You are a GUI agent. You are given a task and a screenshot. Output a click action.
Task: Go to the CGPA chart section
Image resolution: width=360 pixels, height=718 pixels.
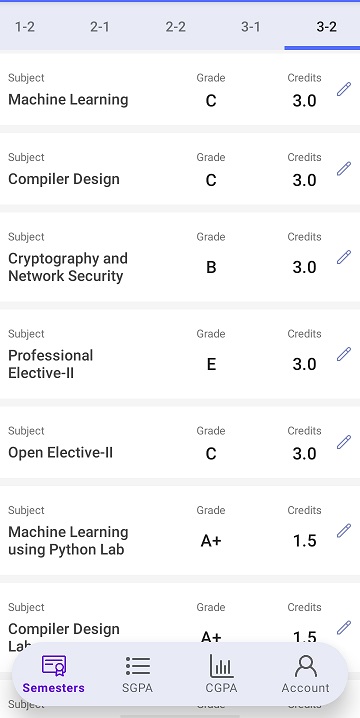click(221, 674)
